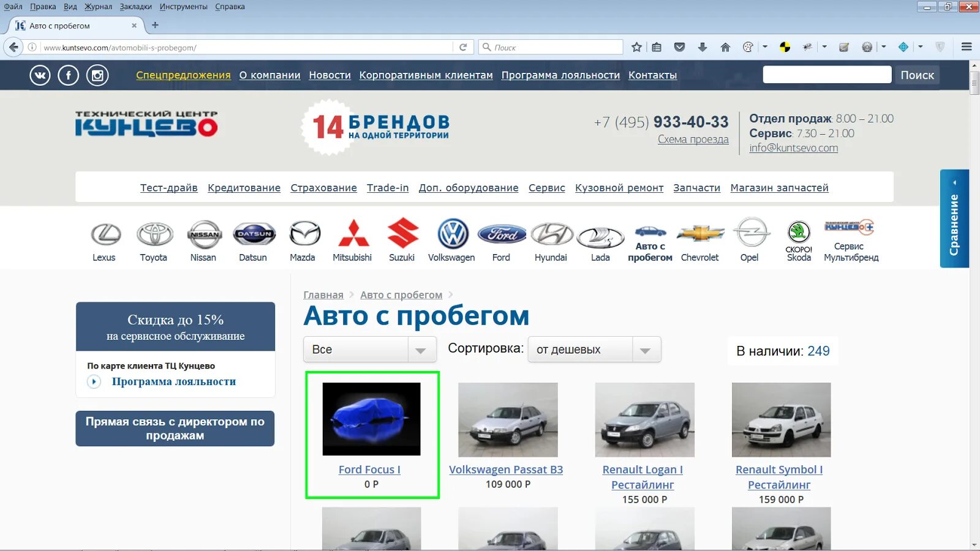Select the Volkswagen brand logo
The image size is (980, 551).
453,234
